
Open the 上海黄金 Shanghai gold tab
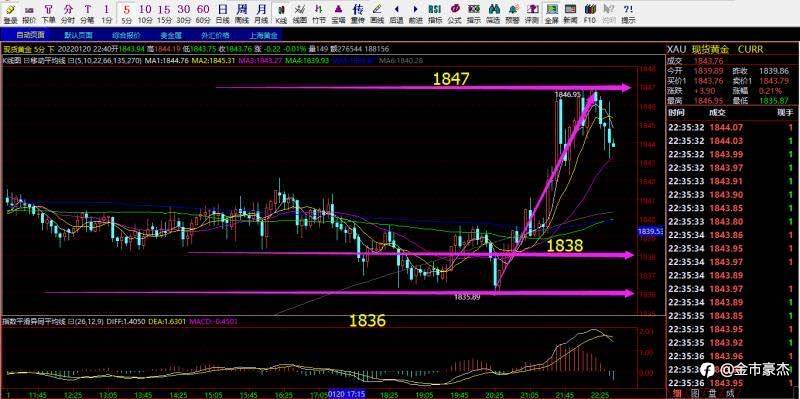pos(263,35)
